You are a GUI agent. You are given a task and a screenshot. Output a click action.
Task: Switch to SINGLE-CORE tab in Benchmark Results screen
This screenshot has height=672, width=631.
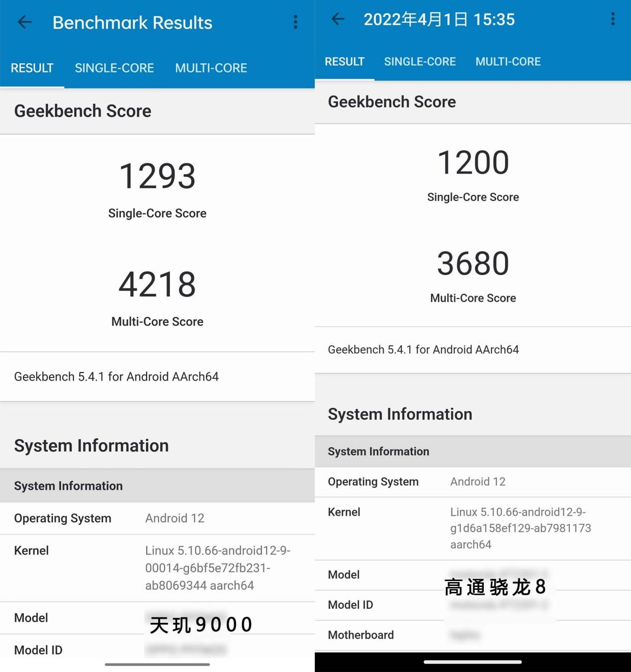pos(114,68)
